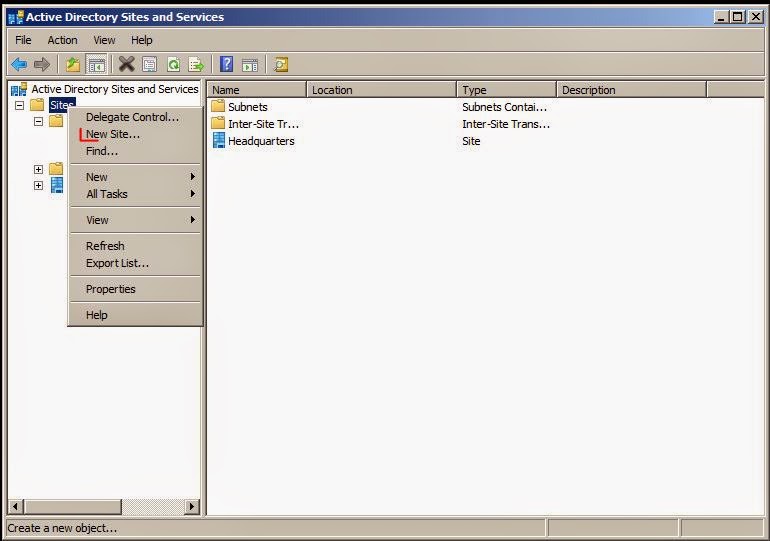Open the View submenu in context menu
This screenshot has height=541, width=770.
135,220
